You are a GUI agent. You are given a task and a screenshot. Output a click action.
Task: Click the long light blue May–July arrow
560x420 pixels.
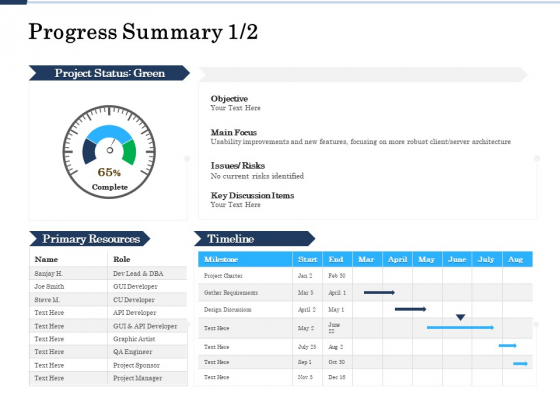click(460, 327)
